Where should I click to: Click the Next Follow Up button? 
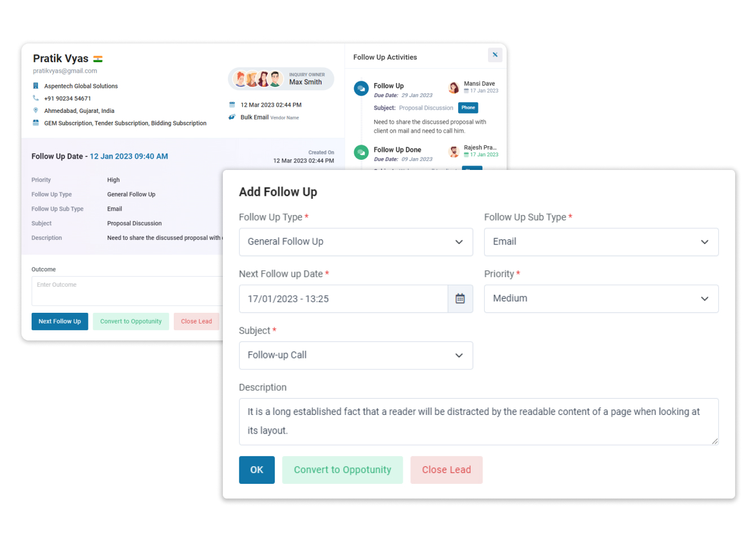pos(60,321)
